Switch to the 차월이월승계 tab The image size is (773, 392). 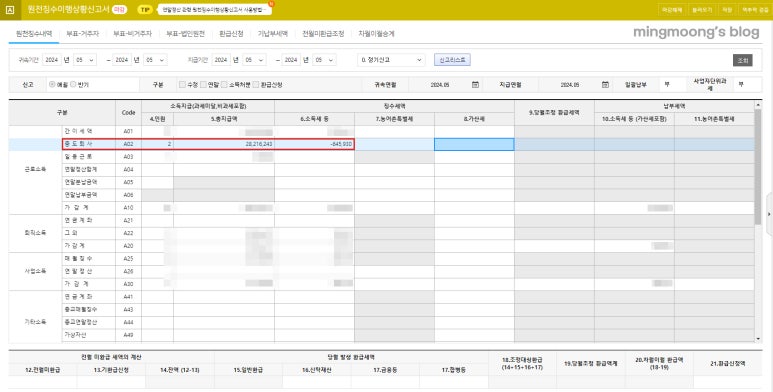[376, 34]
